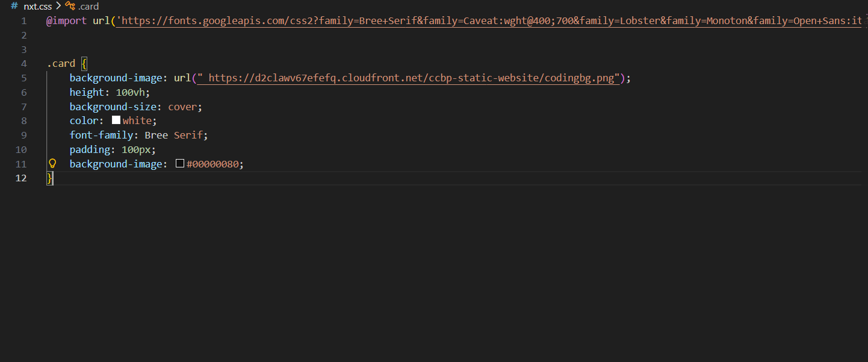This screenshot has width=868, height=362.
Task: Open the nxt.css breadcrumb dropdown
Action: [x=37, y=7]
